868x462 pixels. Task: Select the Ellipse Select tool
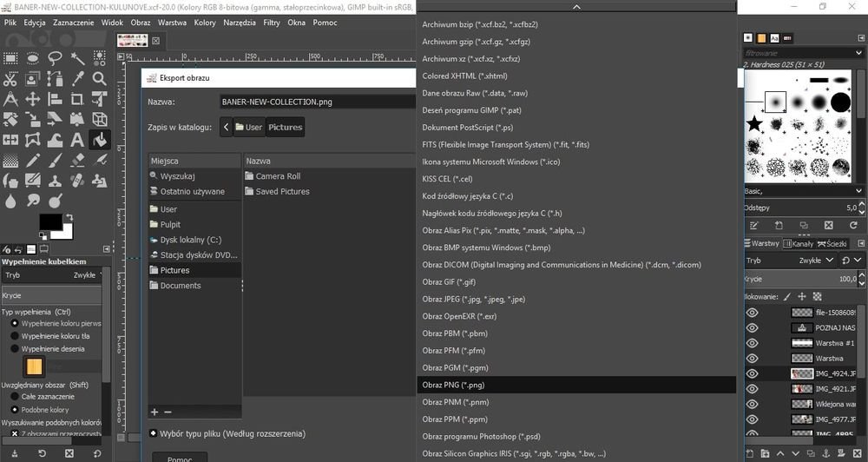pyautogui.click(x=33, y=58)
